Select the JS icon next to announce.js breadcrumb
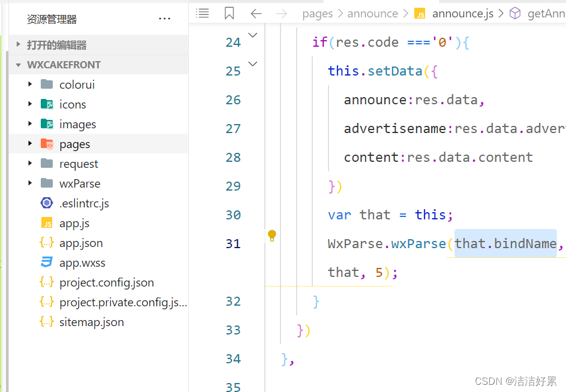 click(x=420, y=13)
